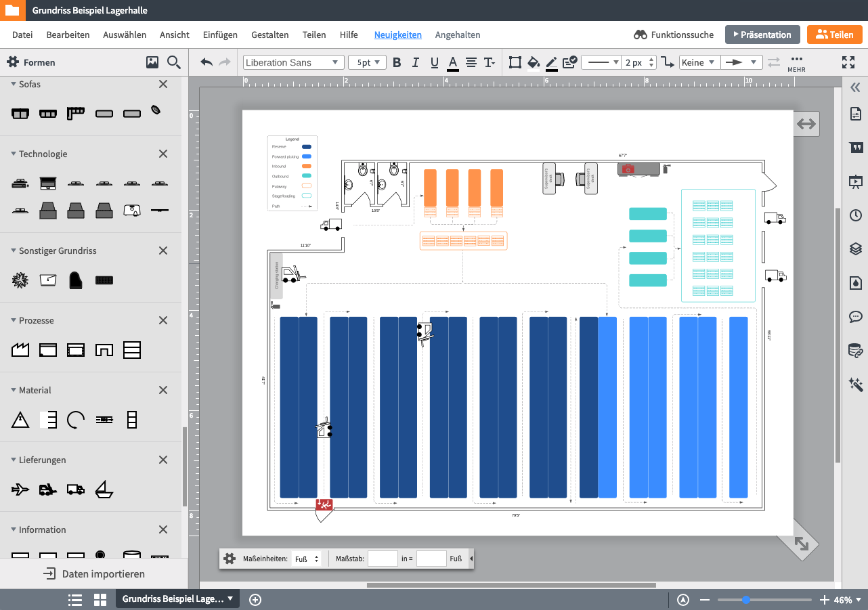Image resolution: width=868 pixels, height=610 pixels.
Task: Open the comments speech bubble panel
Action: coord(856,317)
